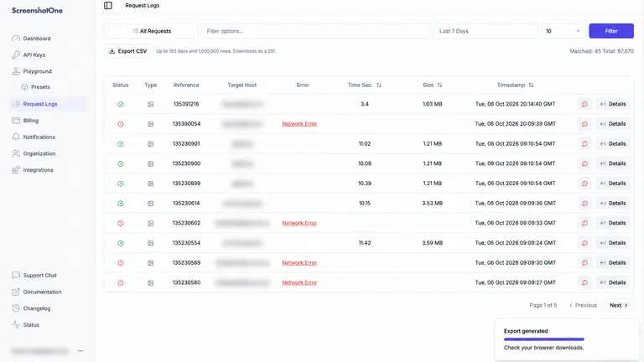644x362 pixels.
Task: Open Network Error link for 135230580
Action: (299, 282)
